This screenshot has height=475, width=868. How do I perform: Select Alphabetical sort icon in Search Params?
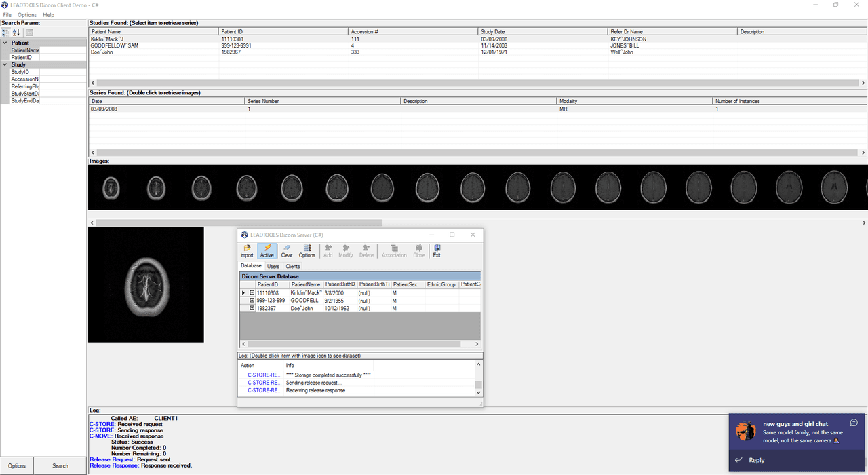16,33
